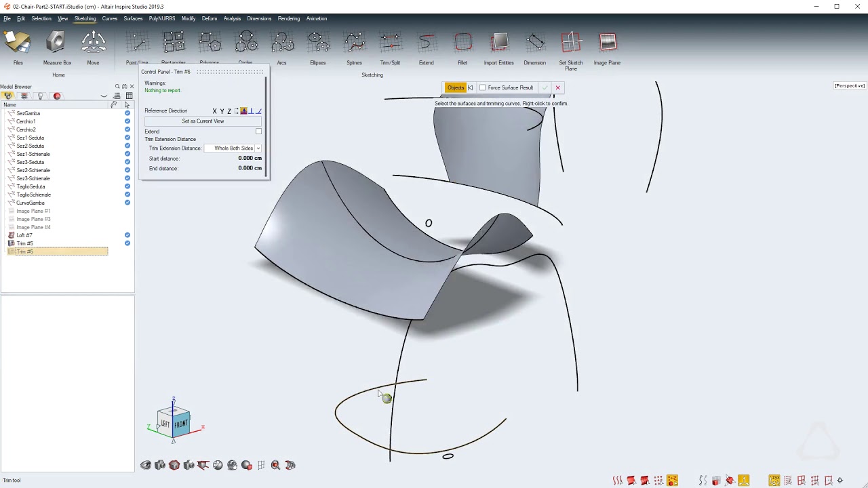The width and height of the screenshot is (868, 488).
Task: Open the Rendering ribbon tab
Action: (289, 18)
